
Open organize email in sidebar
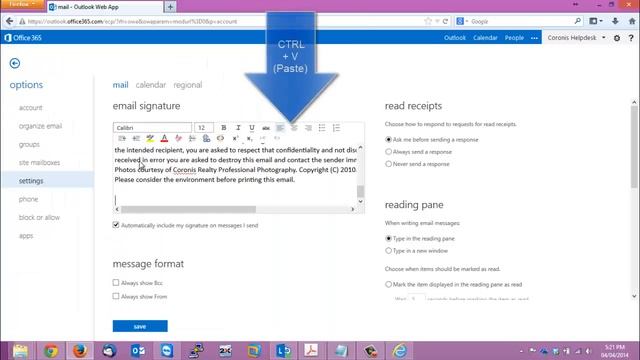40,126
